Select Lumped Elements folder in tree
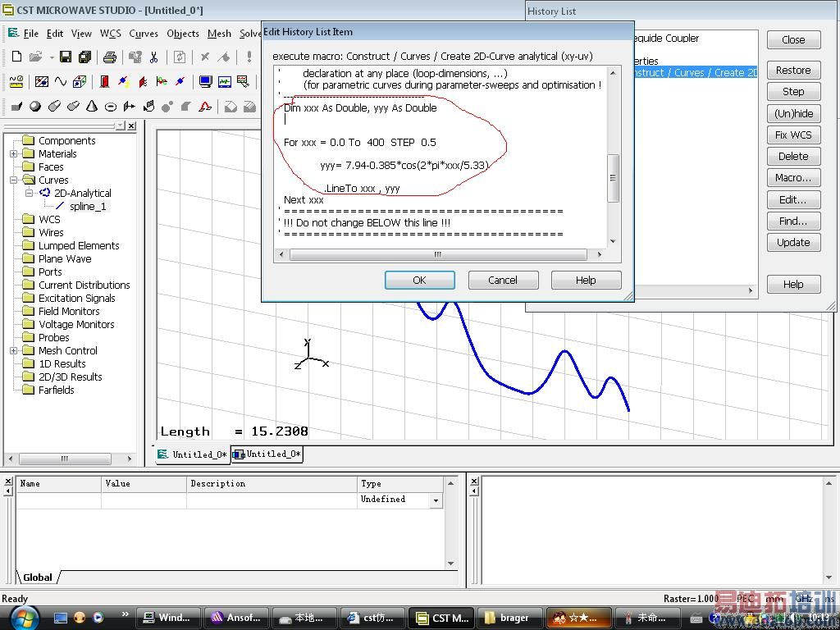The width and height of the screenshot is (840, 630). click(x=79, y=246)
